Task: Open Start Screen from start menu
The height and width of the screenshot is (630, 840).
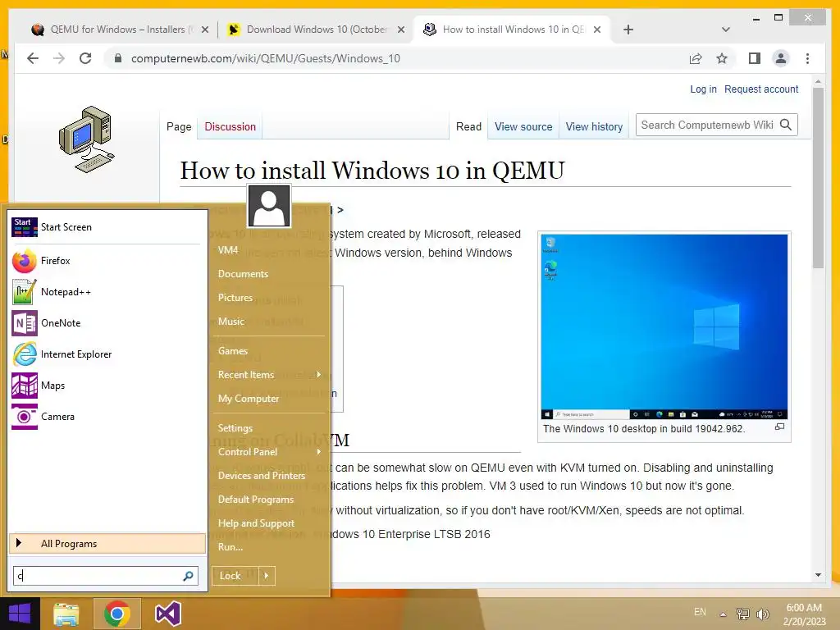Action: click(107, 227)
